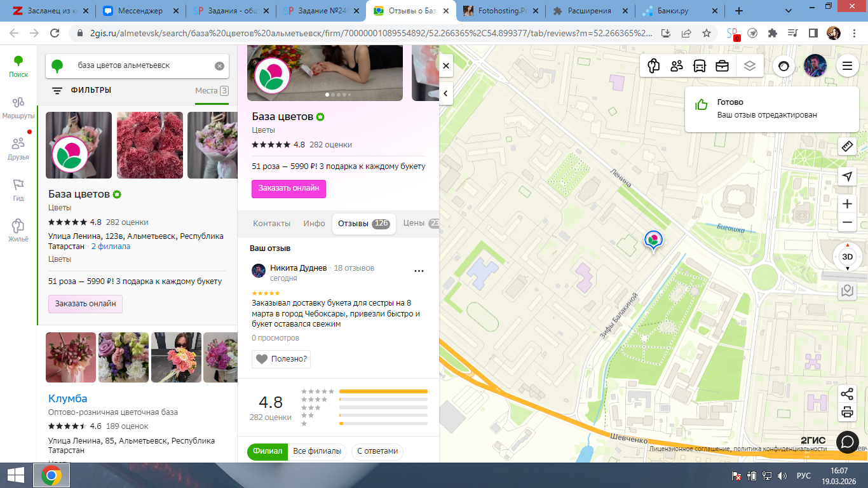Image resolution: width=868 pixels, height=488 pixels.
Task: Switch input language РУС in system tray
Action: 803,475
